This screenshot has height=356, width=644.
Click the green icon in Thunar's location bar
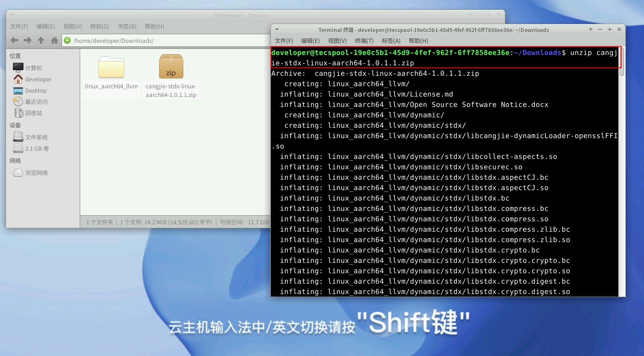tap(67, 40)
